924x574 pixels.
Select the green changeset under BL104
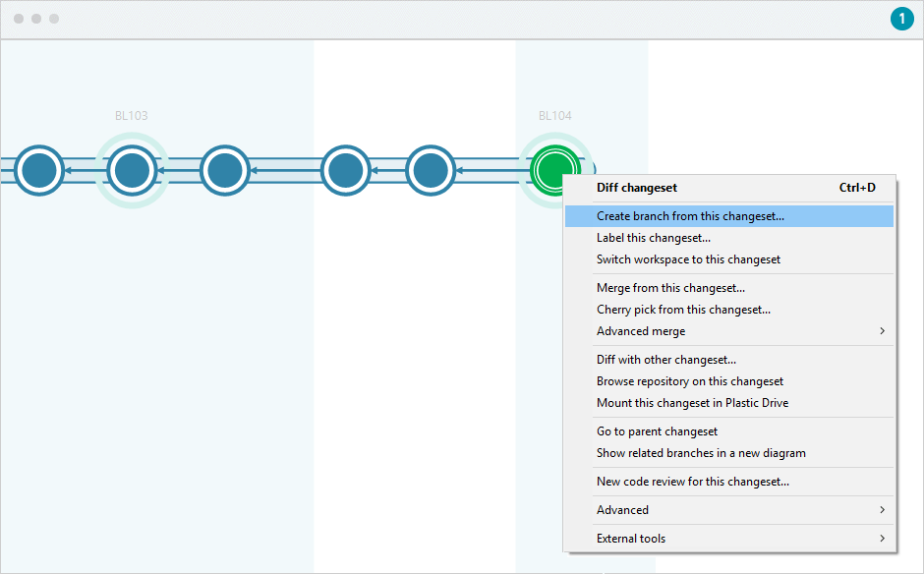click(555, 169)
